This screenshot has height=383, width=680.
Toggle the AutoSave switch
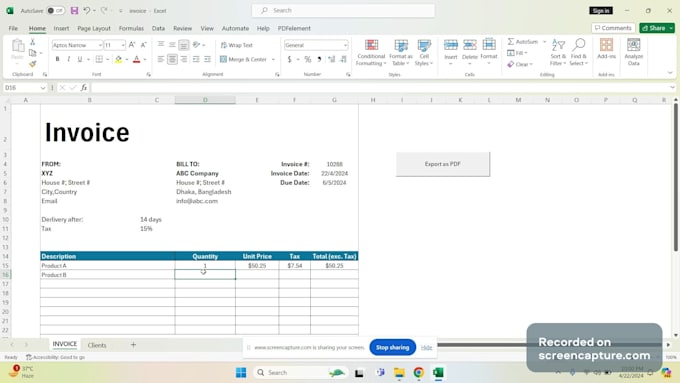56,10
